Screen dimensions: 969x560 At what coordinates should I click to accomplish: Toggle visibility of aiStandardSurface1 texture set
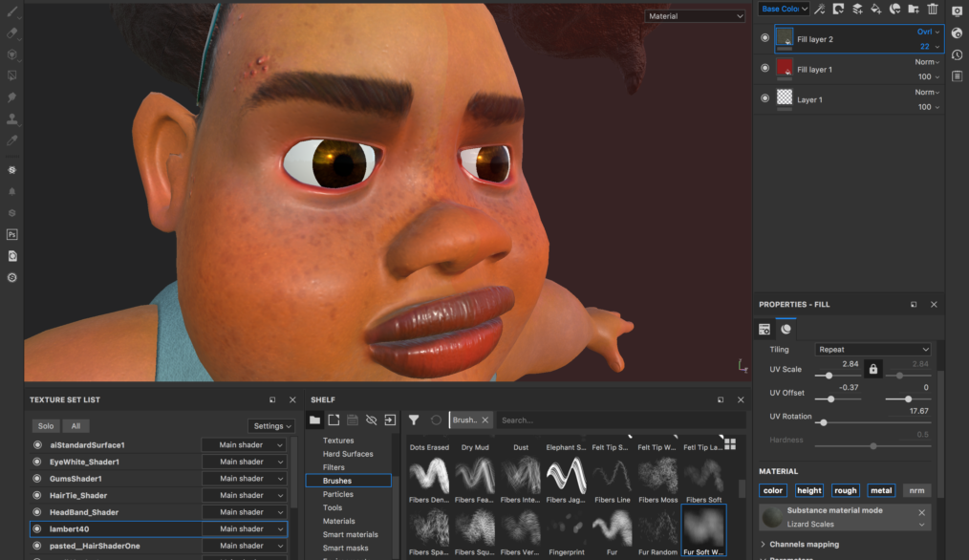[37, 445]
